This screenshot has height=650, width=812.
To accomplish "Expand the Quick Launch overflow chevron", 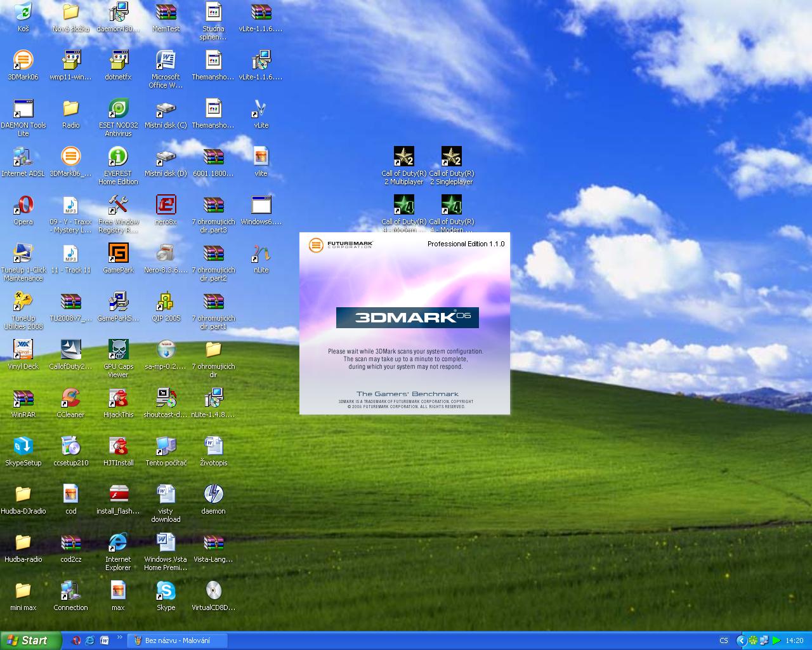I will click(x=119, y=637).
